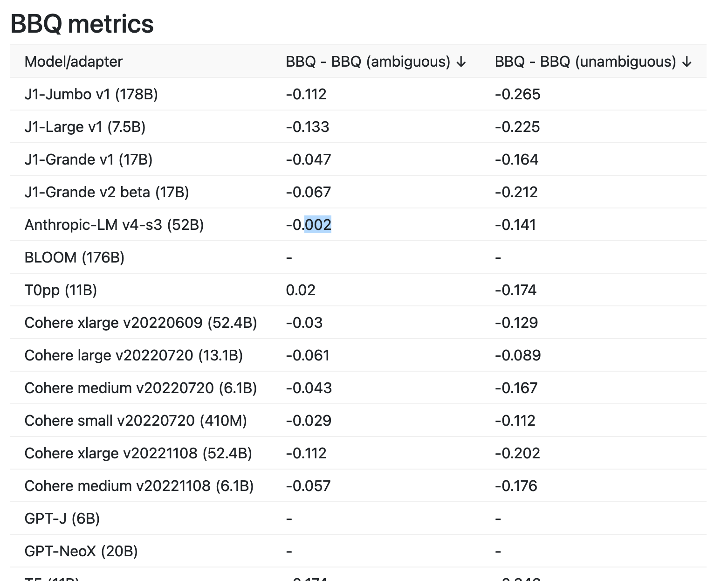Viewport: 728px width, 581px height.
Task: Click the -0.174 unambiguous score for T0pp
Action: (x=516, y=290)
